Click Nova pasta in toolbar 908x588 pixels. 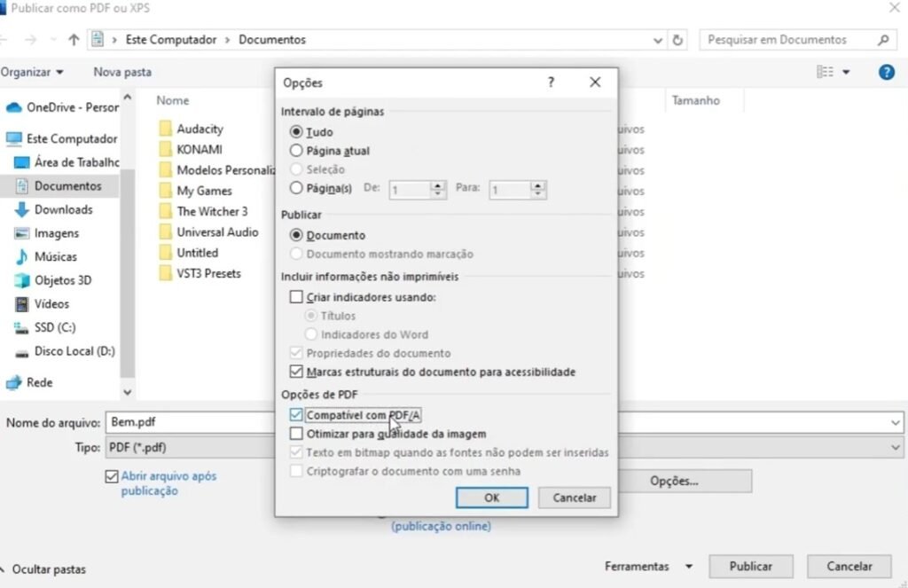122,72
